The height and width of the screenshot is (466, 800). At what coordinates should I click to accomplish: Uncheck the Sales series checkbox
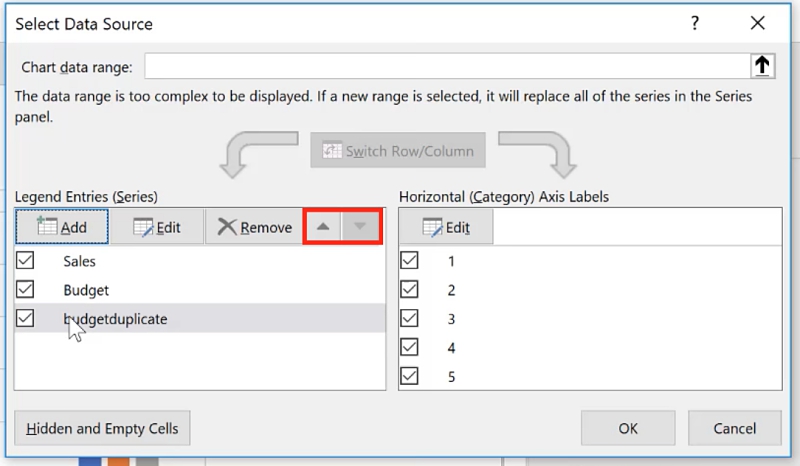coord(26,260)
